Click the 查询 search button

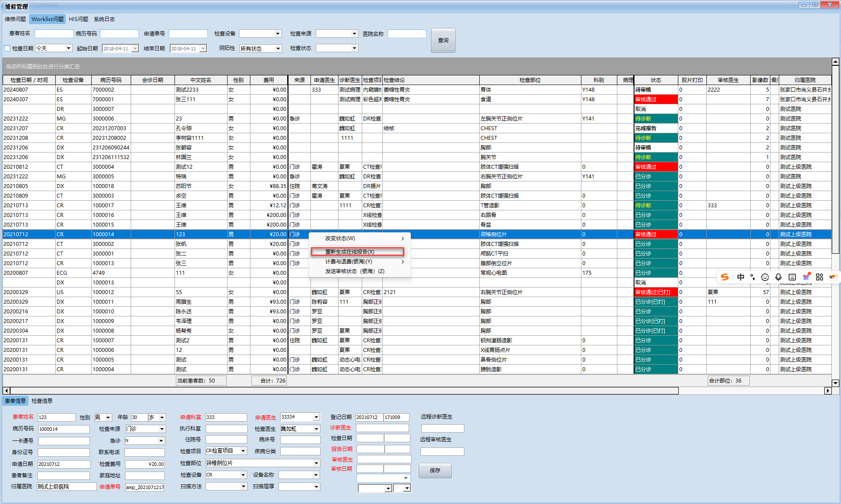click(443, 40)
